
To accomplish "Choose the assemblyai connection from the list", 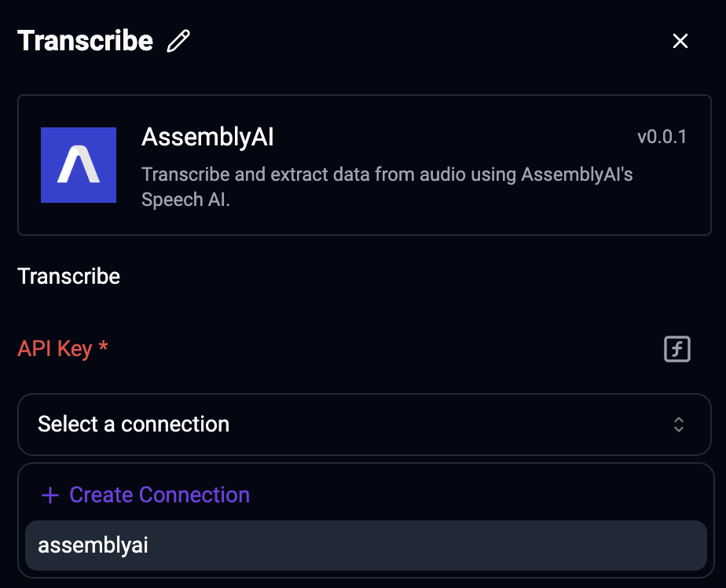I will click(92, 545).
